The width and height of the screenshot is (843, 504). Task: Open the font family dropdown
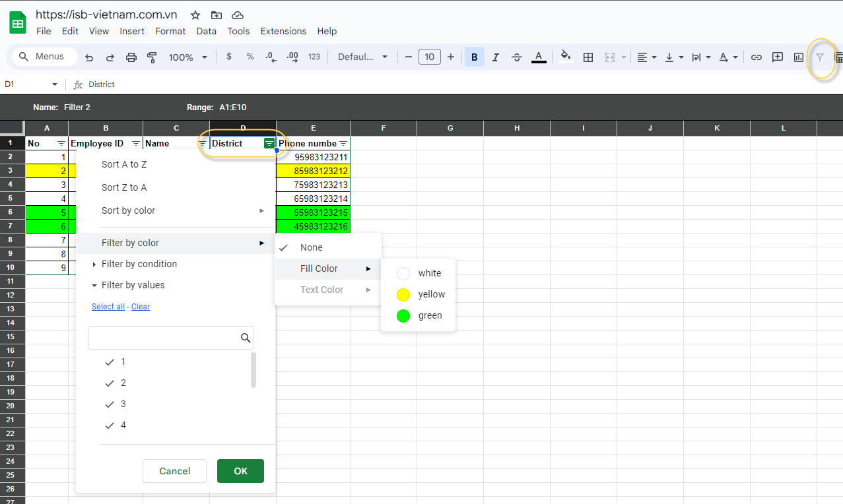(x=362, y=57)
